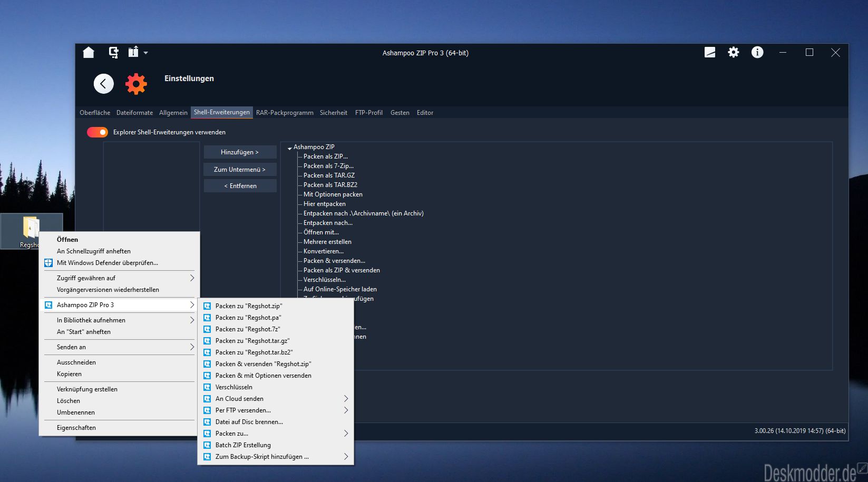Toggle Explorer Shell-Erweiterungen verwenden switch
This screenshot has height=482, width=868.
(97, 132)
